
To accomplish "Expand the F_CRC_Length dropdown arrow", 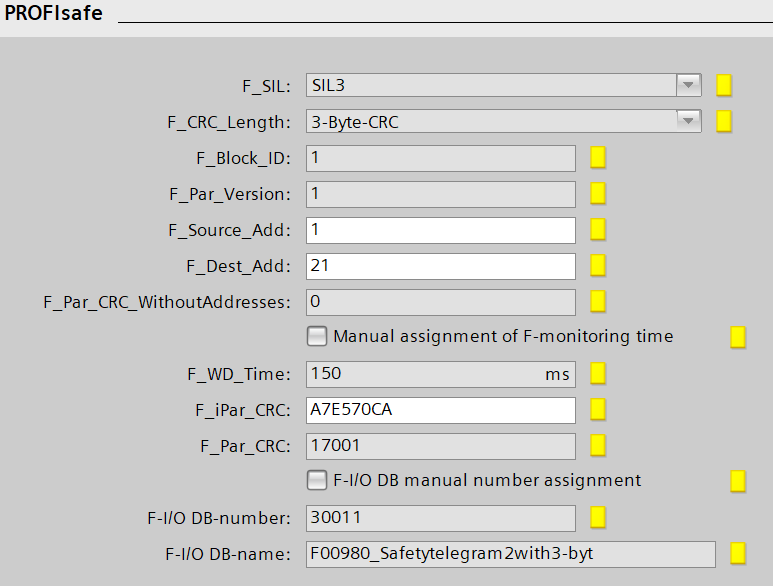I will coord(688,122).
